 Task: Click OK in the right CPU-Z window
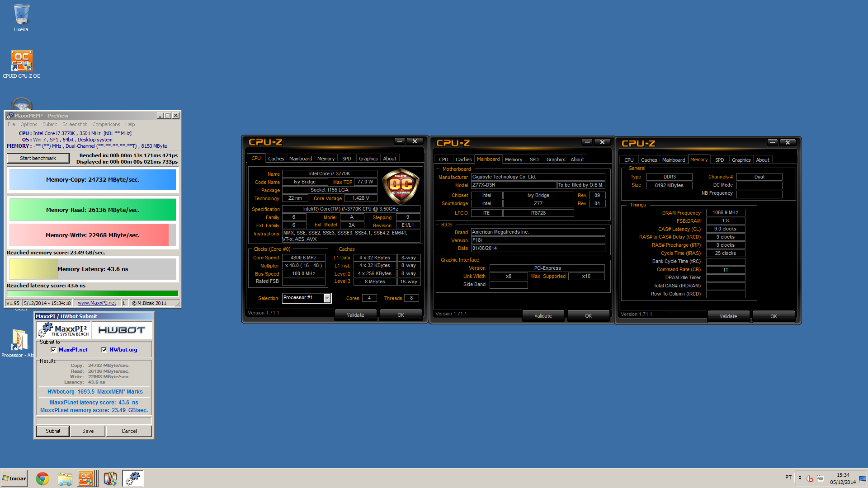tap(774, 316)
